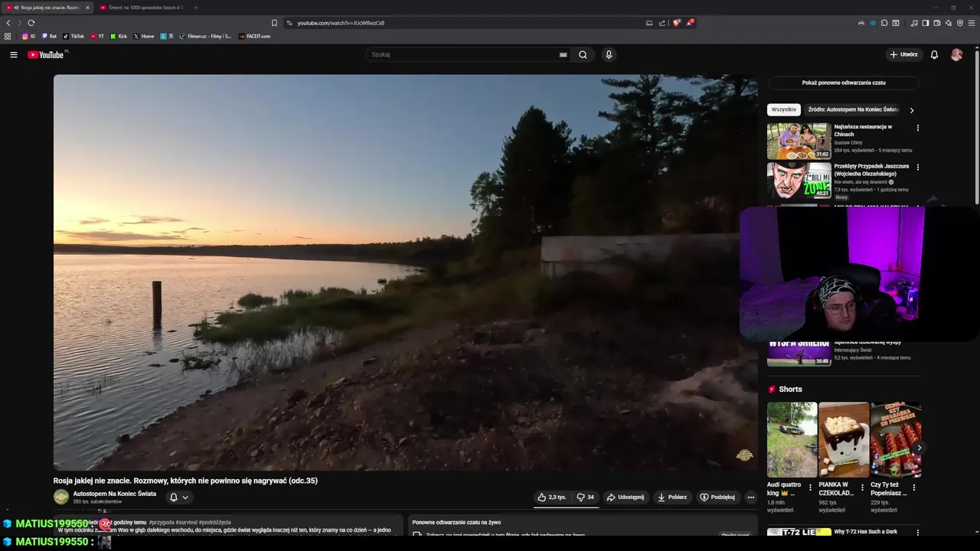Show the browser sidebar panel icon

click(x=926, y=23)
